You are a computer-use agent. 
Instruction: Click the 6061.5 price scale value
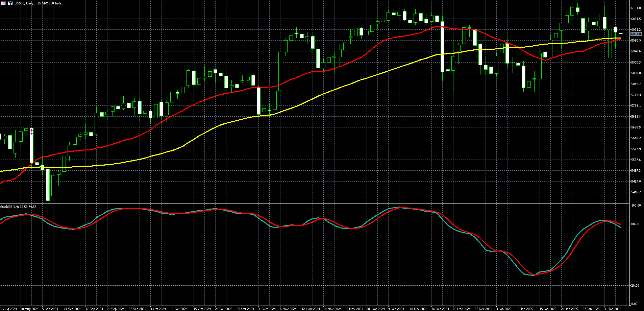(x=636, y=19)
